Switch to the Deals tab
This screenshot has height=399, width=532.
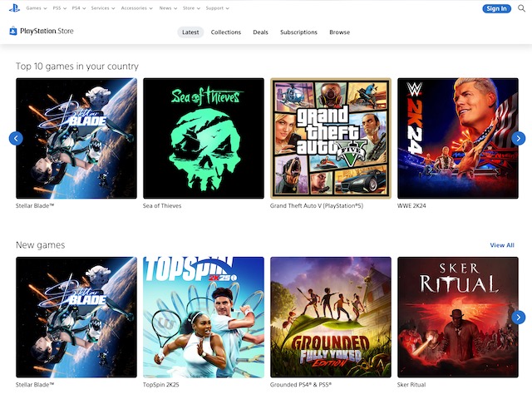(260, 32)
